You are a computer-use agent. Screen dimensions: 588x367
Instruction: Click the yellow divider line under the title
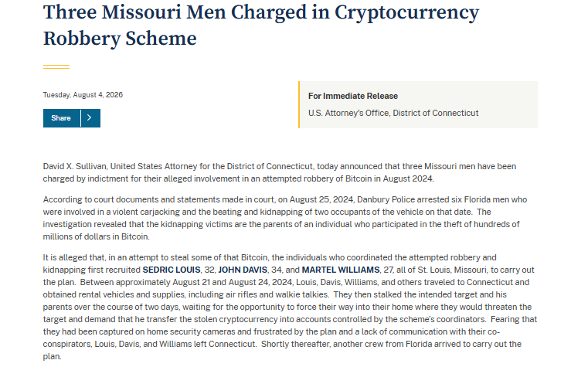click(56, 66)
